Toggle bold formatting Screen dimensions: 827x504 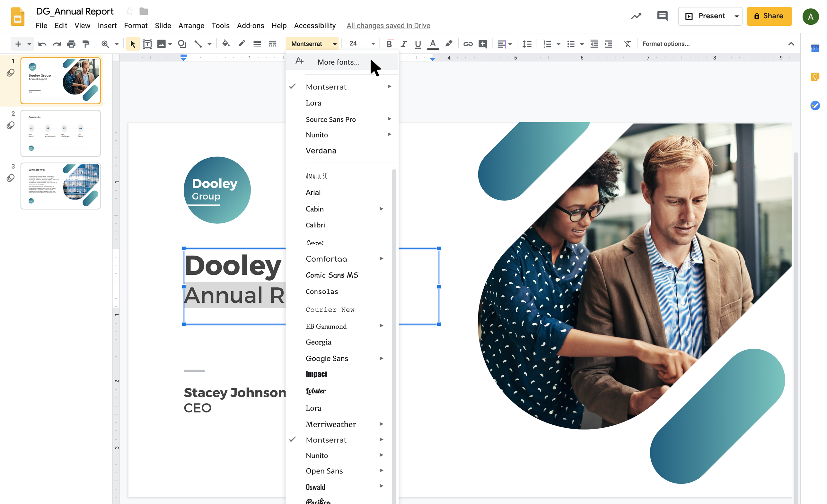[389, 44]
